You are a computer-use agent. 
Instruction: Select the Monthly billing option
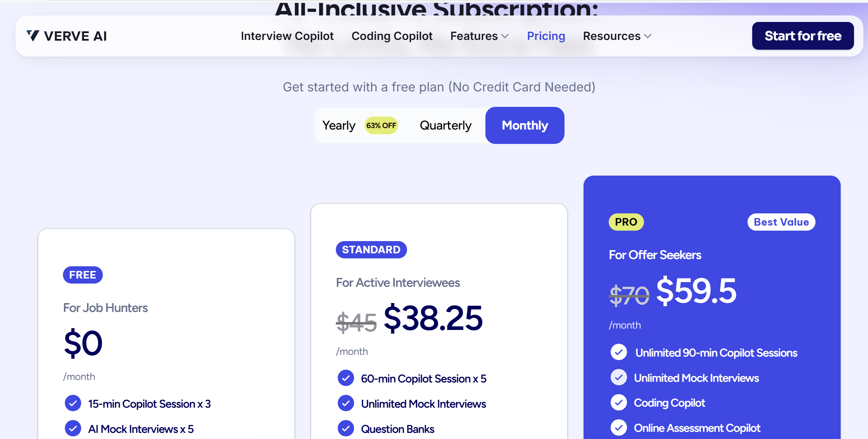525,125
